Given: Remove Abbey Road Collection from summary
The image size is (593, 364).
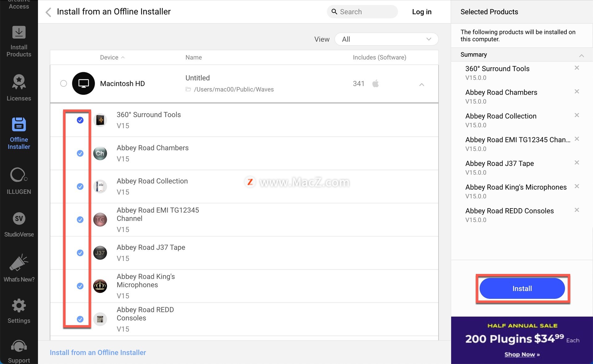Looking at the screenshot, I should pos(577,115).
